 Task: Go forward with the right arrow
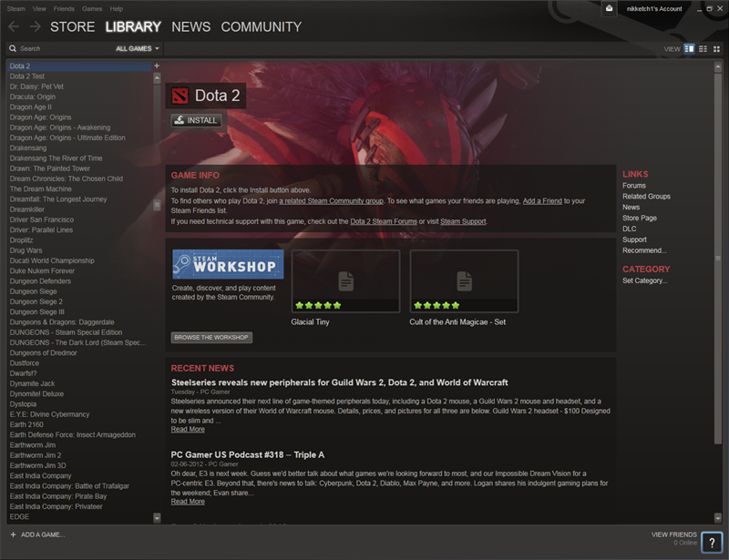[35, 27]
